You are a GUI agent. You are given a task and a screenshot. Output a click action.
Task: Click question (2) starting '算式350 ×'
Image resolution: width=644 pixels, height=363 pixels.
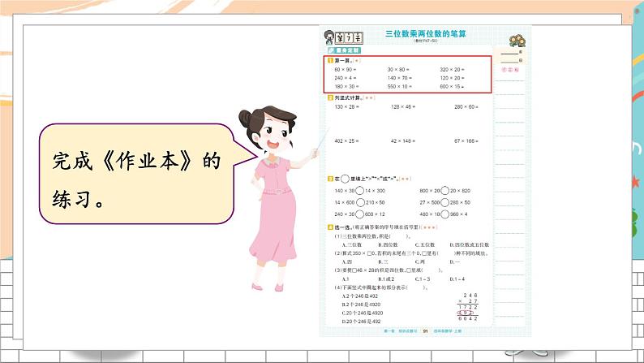click(411, 253)
